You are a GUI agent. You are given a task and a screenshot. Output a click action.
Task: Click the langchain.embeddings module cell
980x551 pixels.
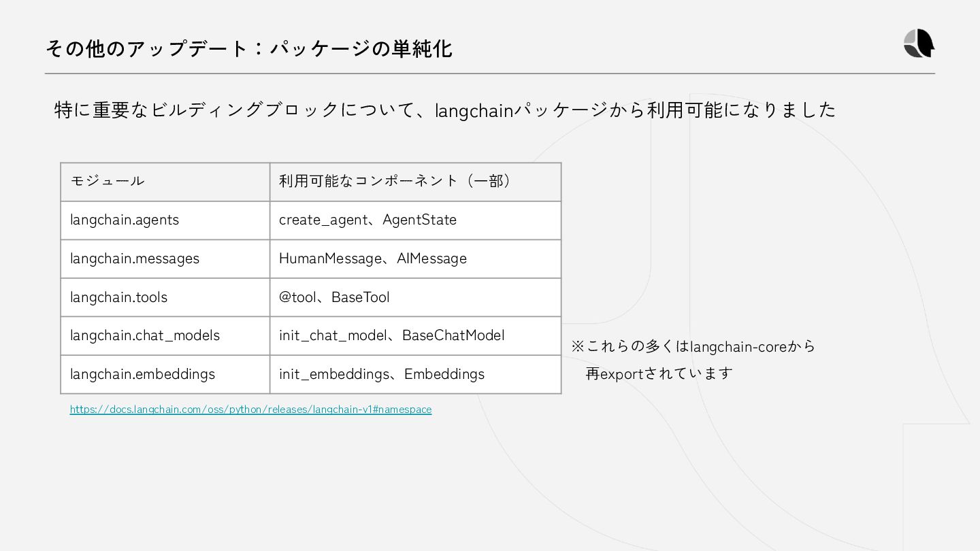[x=165, y=374]
